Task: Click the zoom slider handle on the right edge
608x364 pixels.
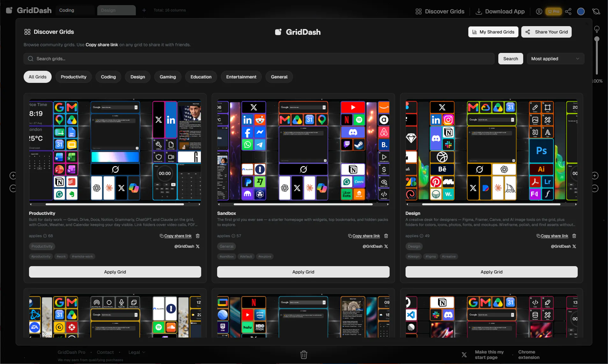Action: 597,39
